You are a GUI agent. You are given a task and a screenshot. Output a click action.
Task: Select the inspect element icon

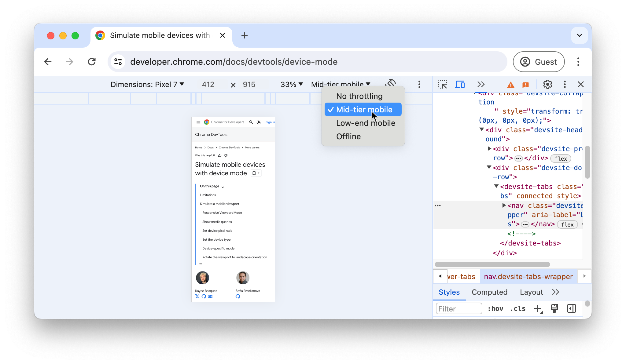442,85
